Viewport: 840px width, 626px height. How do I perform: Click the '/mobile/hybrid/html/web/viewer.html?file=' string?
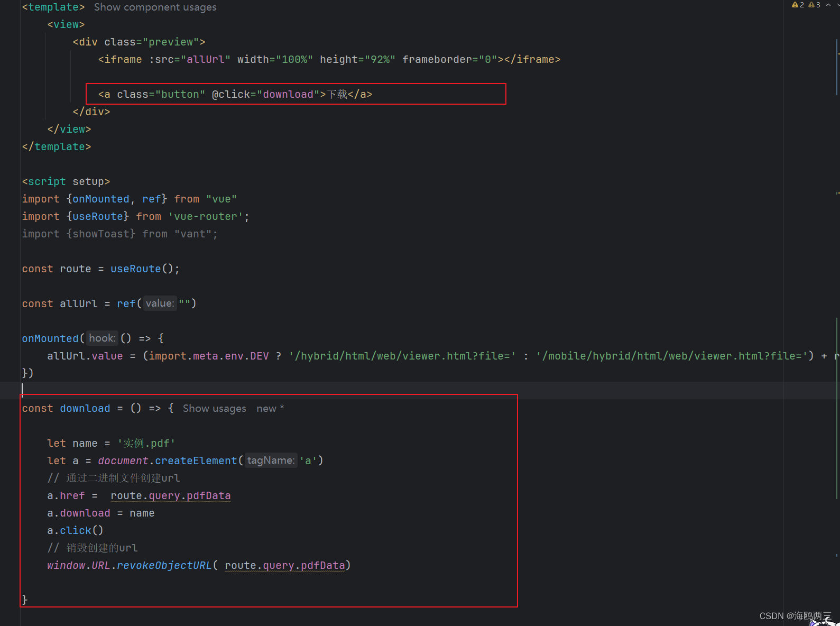click(672, 356)
